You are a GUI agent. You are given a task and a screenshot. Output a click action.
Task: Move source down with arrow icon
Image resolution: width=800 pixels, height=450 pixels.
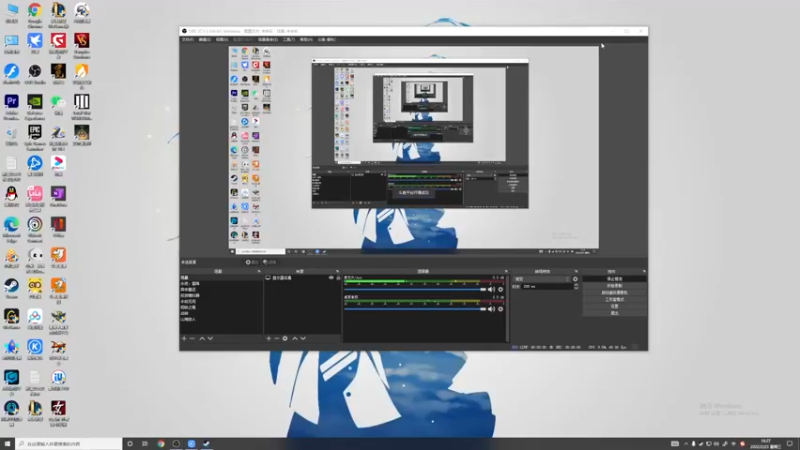click(x=303, y=338)
